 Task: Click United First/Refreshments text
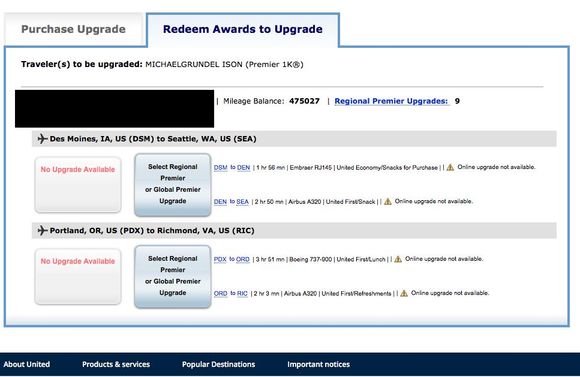[x=356, y=293]
